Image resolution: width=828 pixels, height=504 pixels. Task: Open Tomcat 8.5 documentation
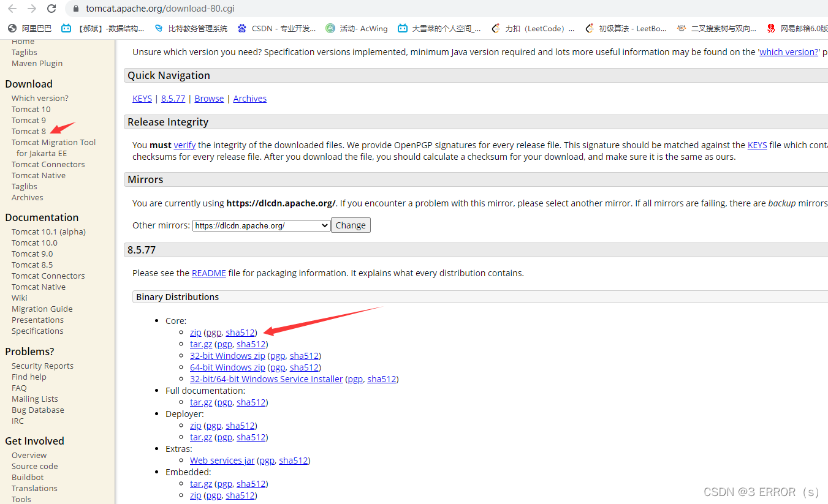tap(32, 265)
